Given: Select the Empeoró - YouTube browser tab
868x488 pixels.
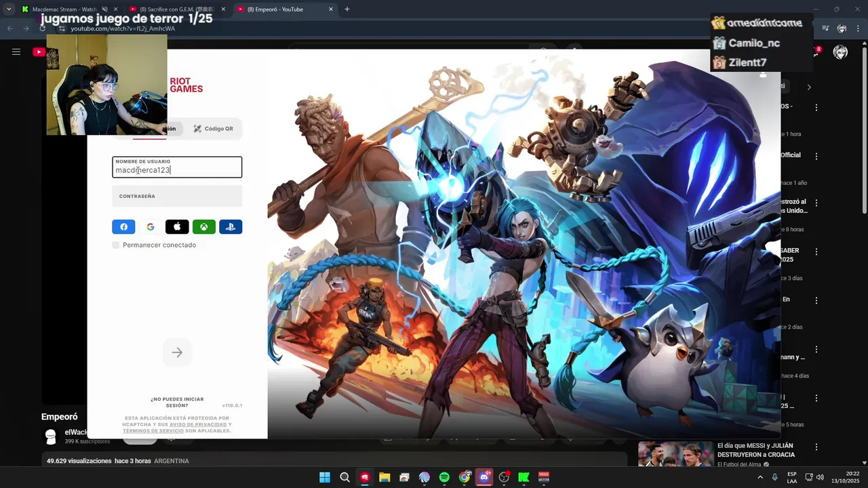Looking at the screenshot, I should click(285, 9).
